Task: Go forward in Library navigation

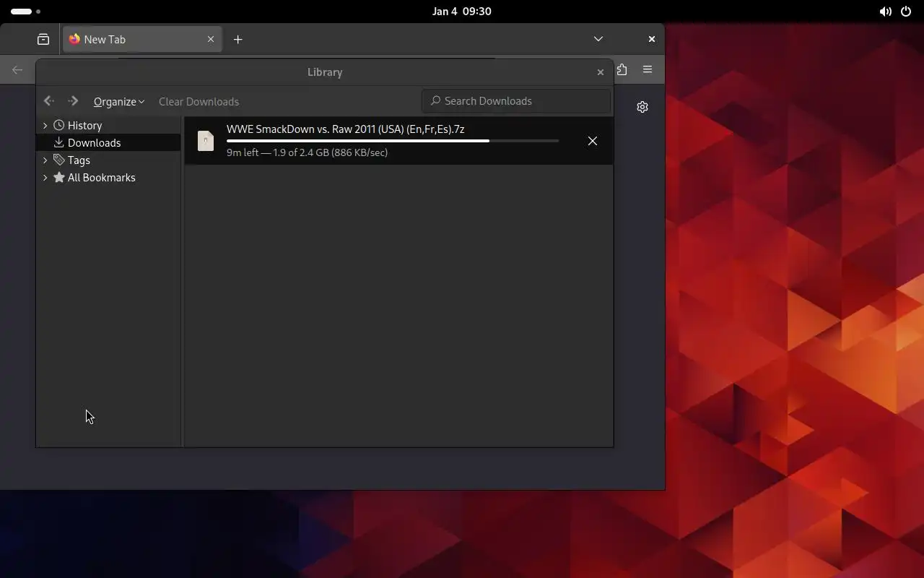Action: click(73, 101)
